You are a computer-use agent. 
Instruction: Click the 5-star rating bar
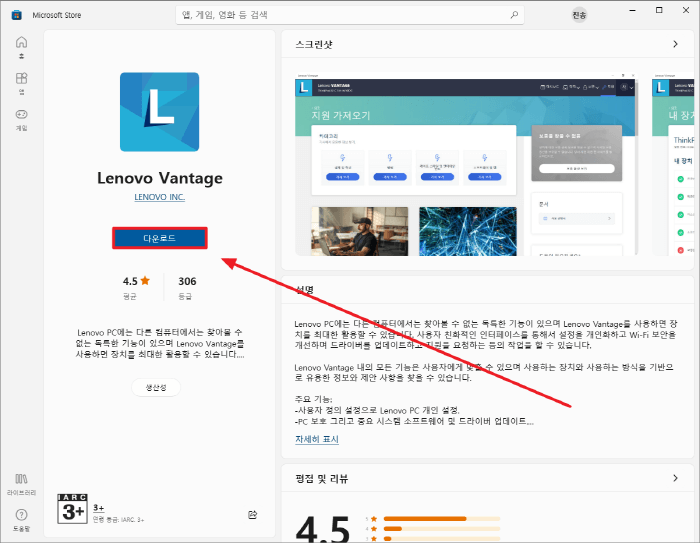pyautogui.click(x=442, y=518)
